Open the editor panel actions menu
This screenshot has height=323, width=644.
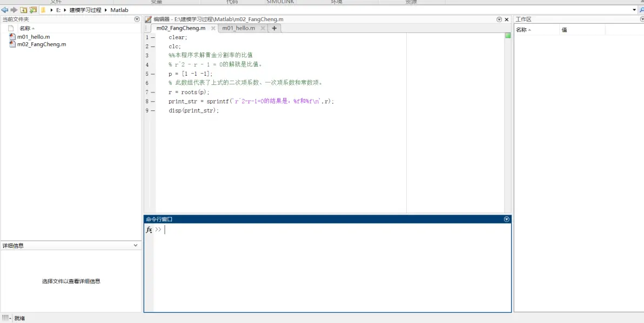499,19
